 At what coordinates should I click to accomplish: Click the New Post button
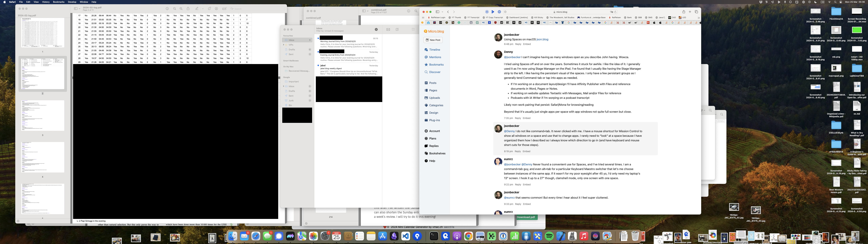coord(433,40)
